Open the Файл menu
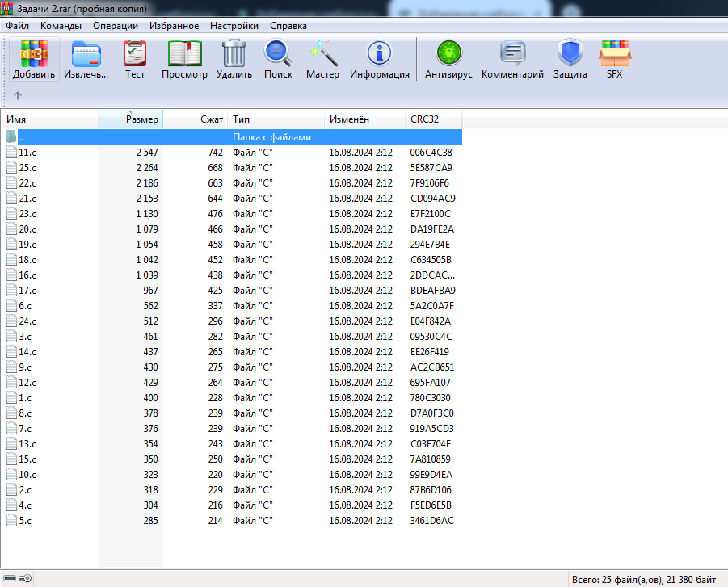This screenshot has width=728, height=587. (17, 26)
